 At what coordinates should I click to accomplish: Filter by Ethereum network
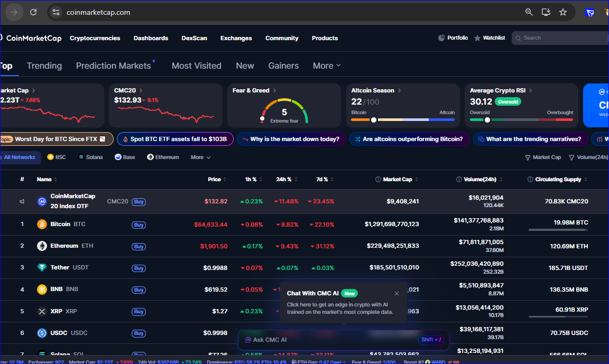pos(163,157)
